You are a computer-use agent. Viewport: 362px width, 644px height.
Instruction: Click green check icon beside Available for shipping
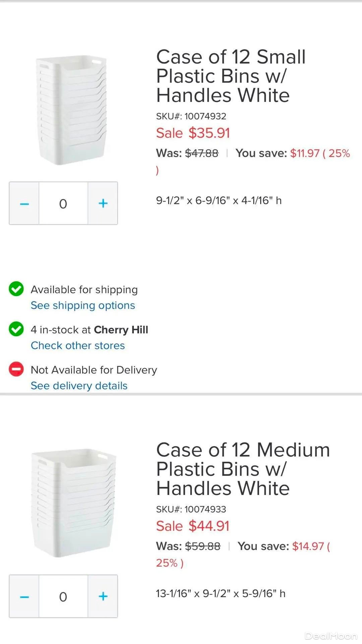click(x=16, y=289)
